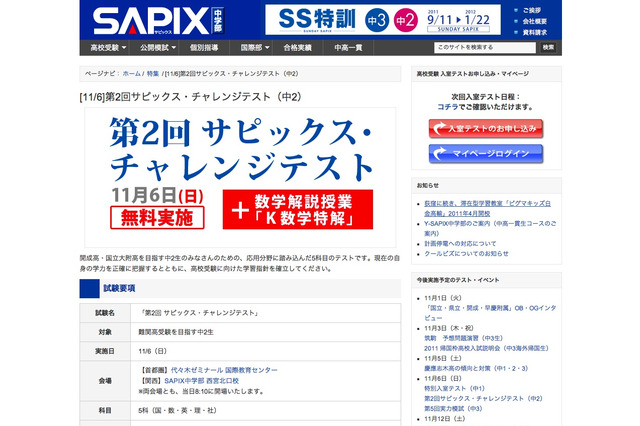Screen dimensions: 640x426
Task: Click the 11月1日（火）event date
Action: click(443, 298)
